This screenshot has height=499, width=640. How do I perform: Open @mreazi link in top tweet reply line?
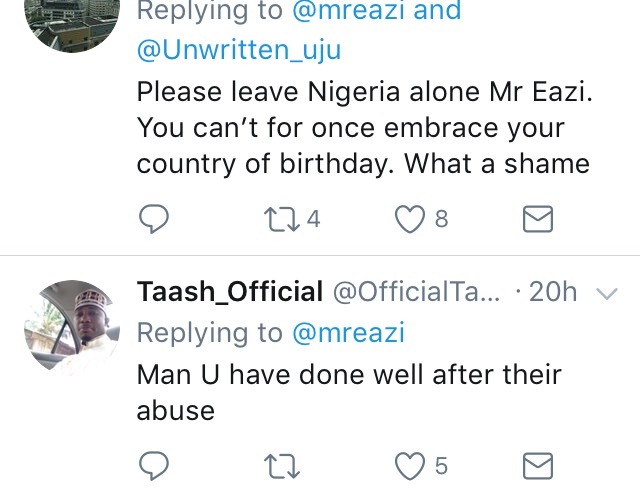(x=348, y=10)
